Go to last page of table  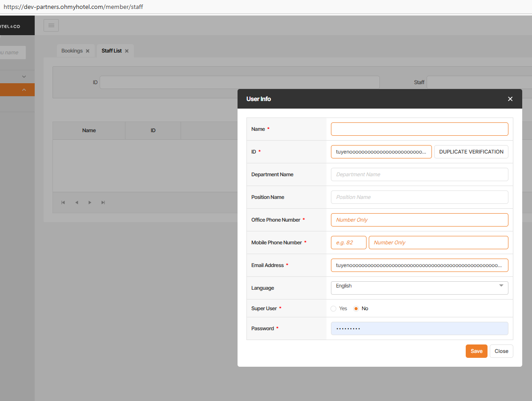click(x=103, y=203)
